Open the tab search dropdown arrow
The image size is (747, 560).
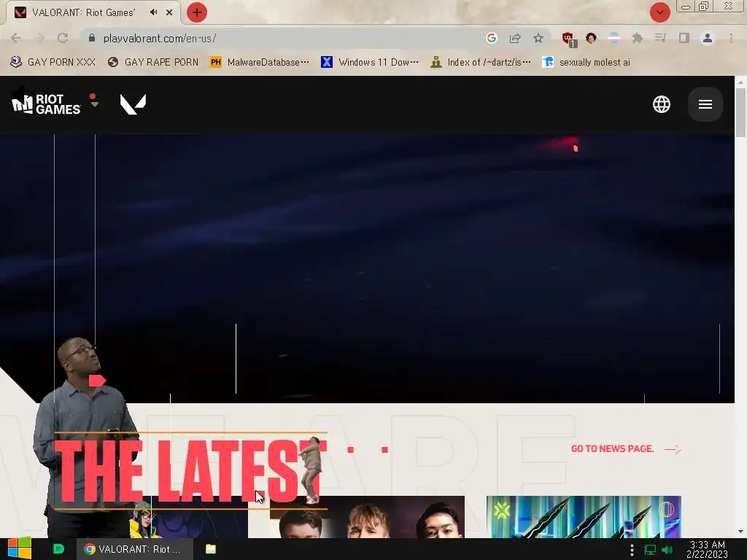click(659, 12)
